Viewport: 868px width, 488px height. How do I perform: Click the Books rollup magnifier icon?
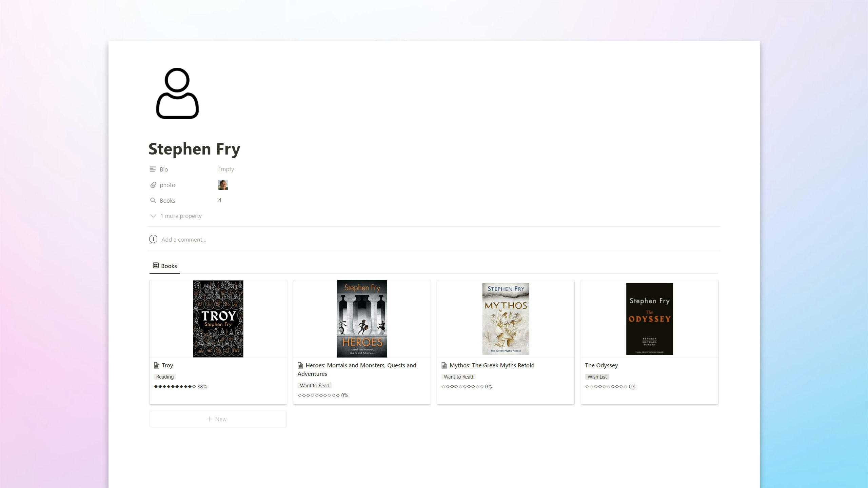tap(153, 201)
